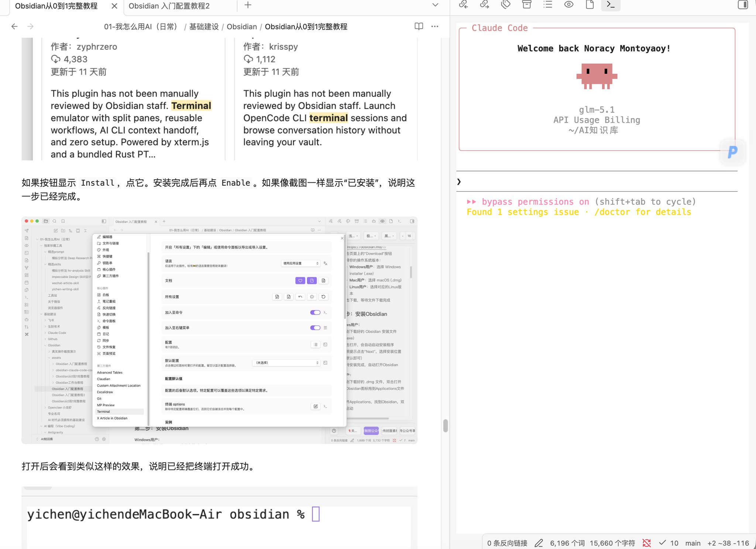Click download count 4,383
This screenshot has width=756, height=549.
point(76,59)
